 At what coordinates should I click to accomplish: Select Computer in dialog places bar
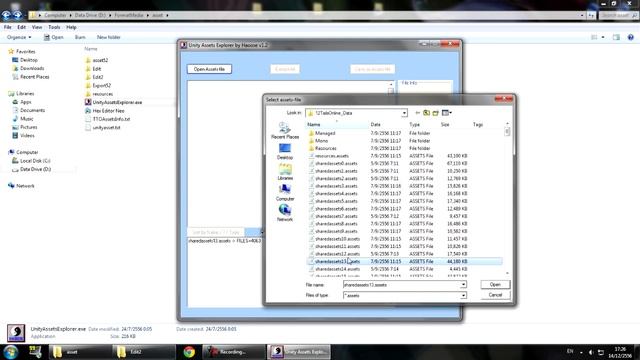tap(285, 192)
